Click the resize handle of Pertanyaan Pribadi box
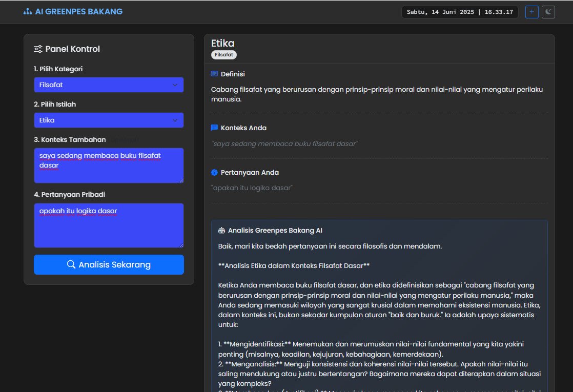The width and height of the screenshot is (573, 392). [181, 245]
